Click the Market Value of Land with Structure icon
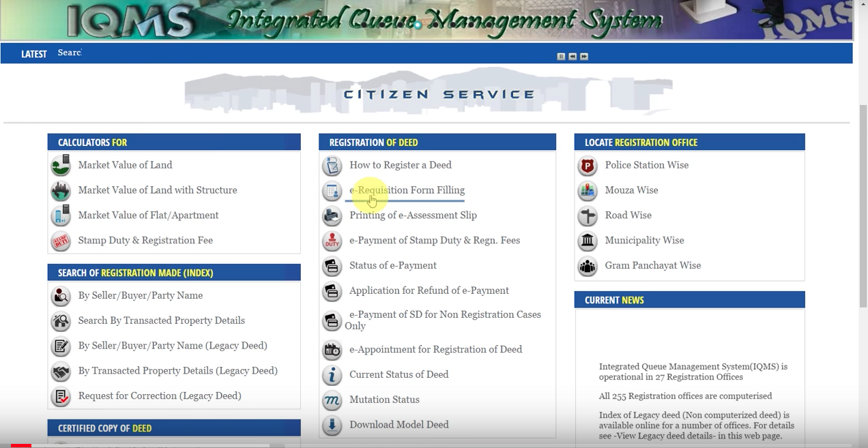This screenshot has height=448, width=868. [x=61, y=191]
